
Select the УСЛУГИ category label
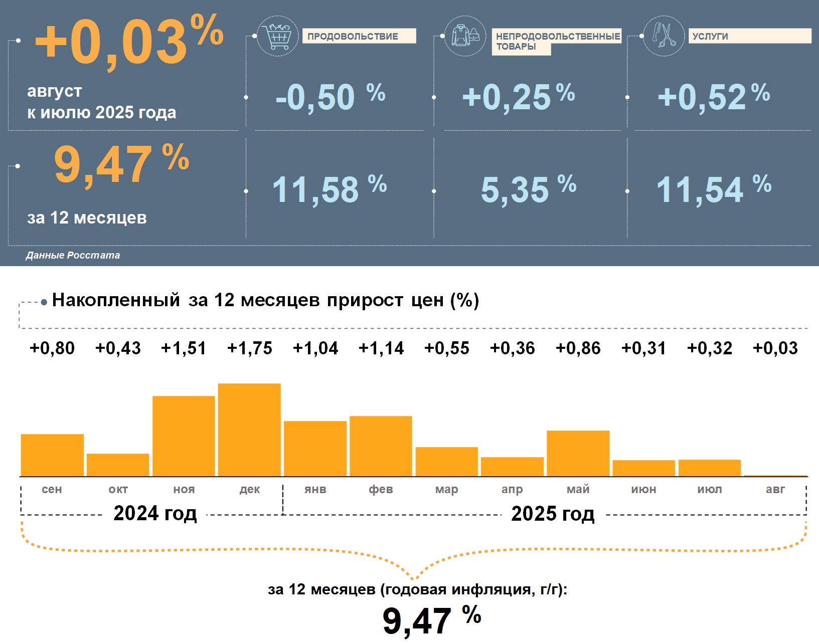(749, 36)
